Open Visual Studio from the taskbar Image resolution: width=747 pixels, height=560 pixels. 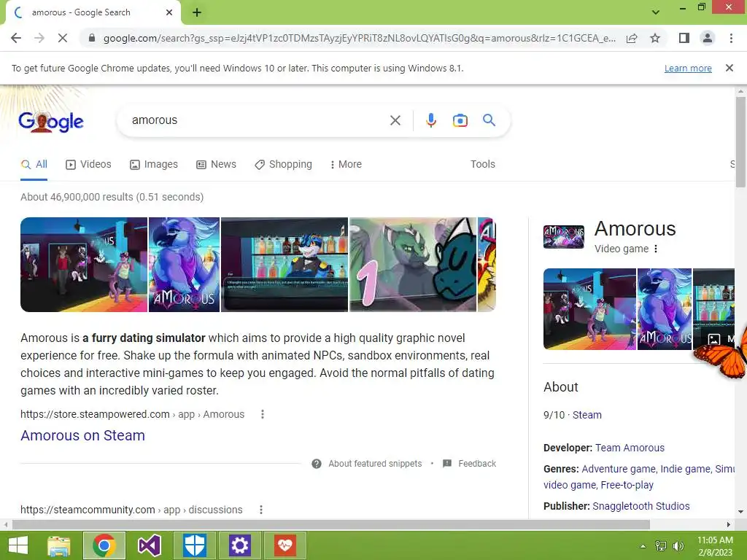pos(149,545)
